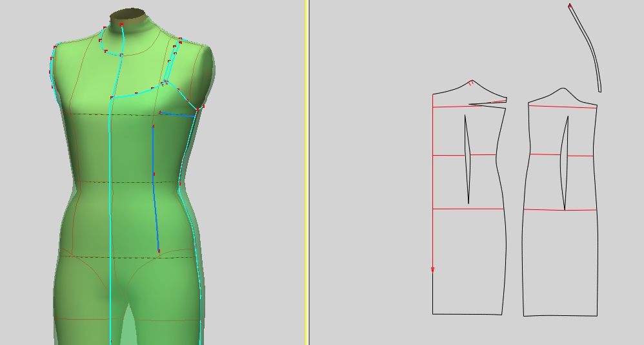644x345 pixels.
Task: Click the red hip line on the back pattern
Action: tap(560, 210)
